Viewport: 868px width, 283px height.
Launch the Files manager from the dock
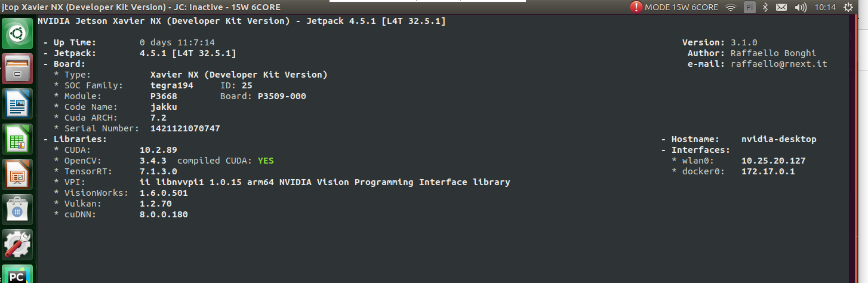point(19,69)
